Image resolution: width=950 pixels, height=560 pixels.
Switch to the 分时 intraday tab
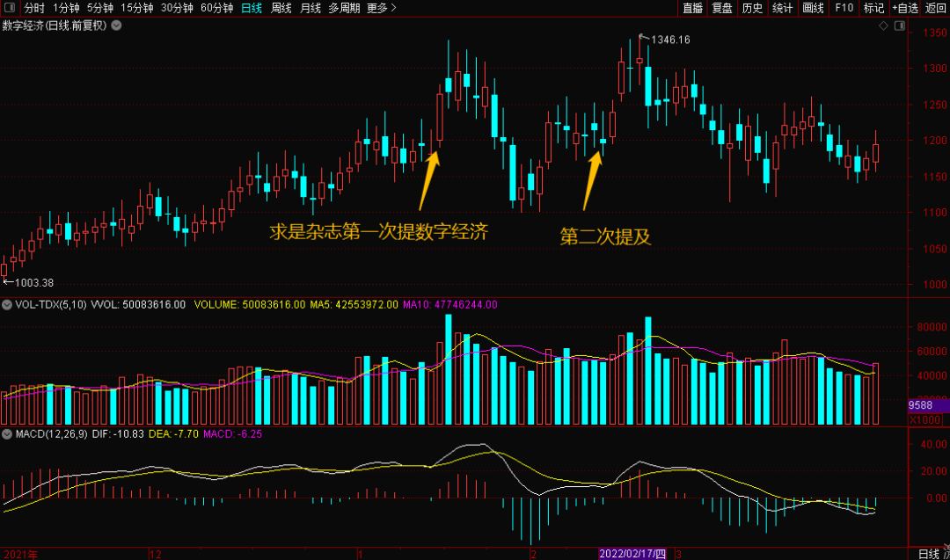(34, 8)
